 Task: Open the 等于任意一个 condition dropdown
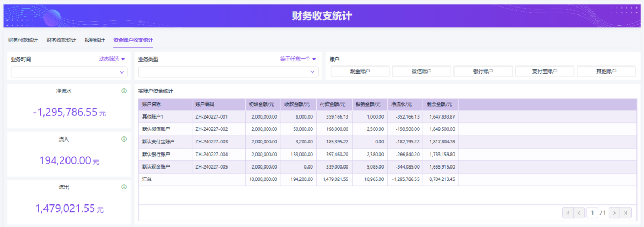298,59
